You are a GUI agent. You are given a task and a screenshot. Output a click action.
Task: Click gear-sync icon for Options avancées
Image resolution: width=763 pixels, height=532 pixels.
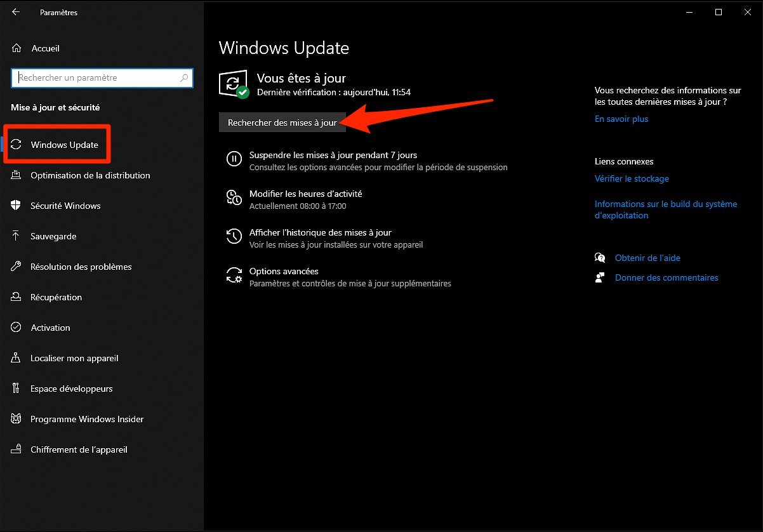[234, 275]
